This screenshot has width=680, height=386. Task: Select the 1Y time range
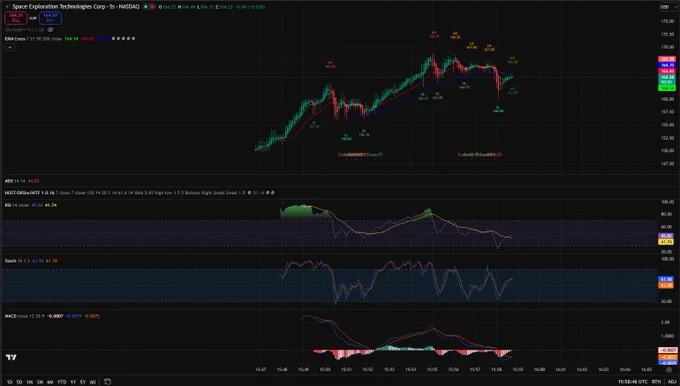[x=73, y=382]
